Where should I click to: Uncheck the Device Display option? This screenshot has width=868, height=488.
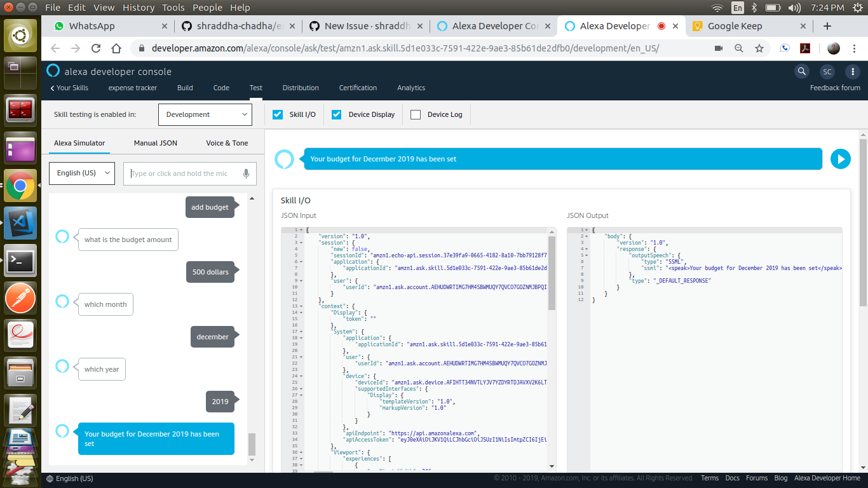336,114
